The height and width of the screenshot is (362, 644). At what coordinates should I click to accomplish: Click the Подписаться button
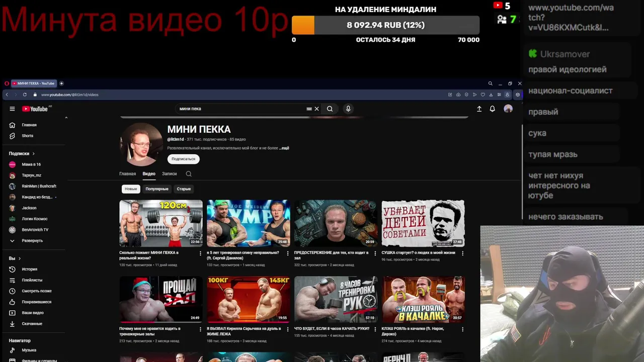pos(183,159)
